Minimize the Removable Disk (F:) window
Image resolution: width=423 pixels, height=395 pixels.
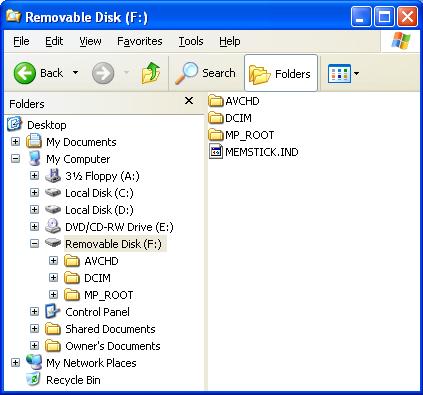(361, 17)
